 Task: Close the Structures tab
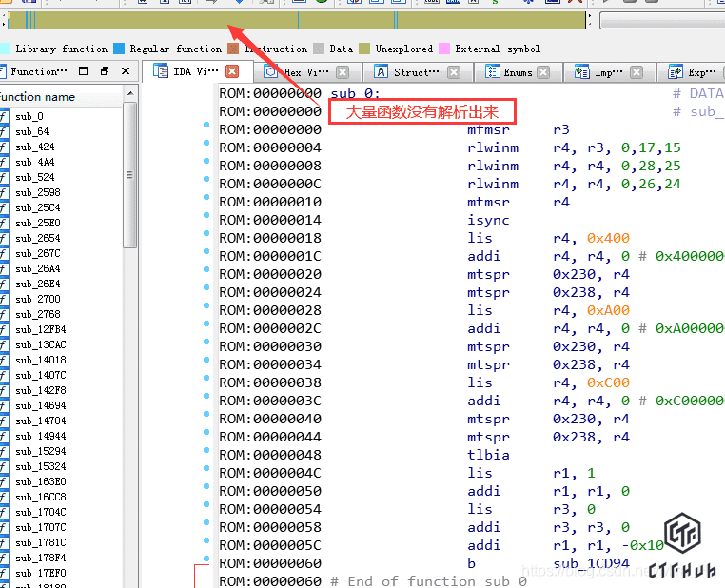[x=453, y=72]
